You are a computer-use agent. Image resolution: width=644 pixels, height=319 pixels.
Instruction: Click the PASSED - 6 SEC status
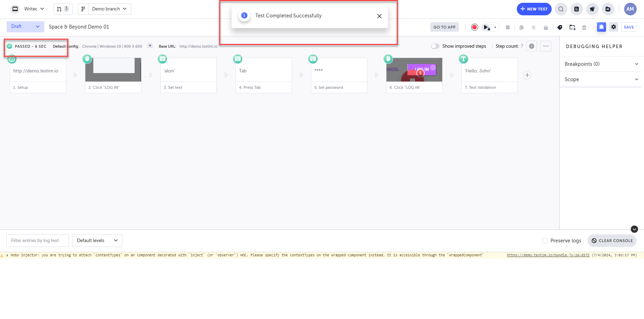26,46
